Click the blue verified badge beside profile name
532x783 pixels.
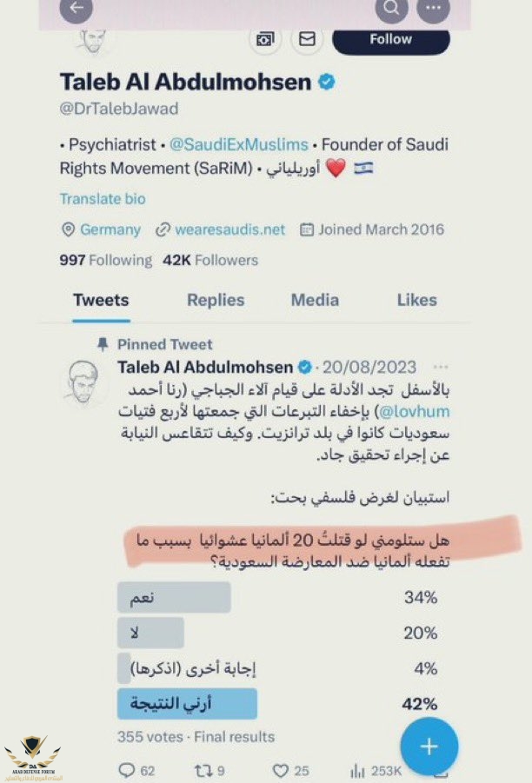[327, 83]
